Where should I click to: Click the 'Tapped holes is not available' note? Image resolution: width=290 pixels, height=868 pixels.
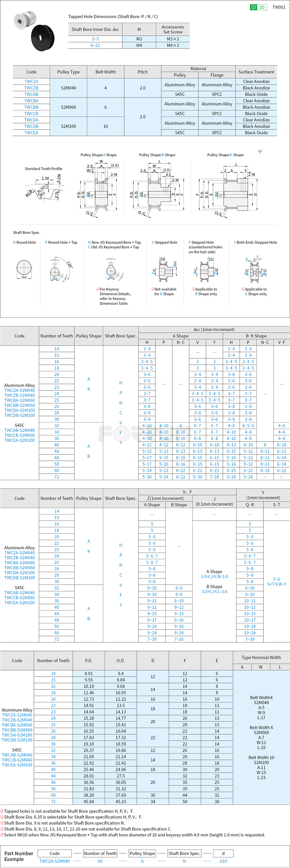click(x=67, y=811)
